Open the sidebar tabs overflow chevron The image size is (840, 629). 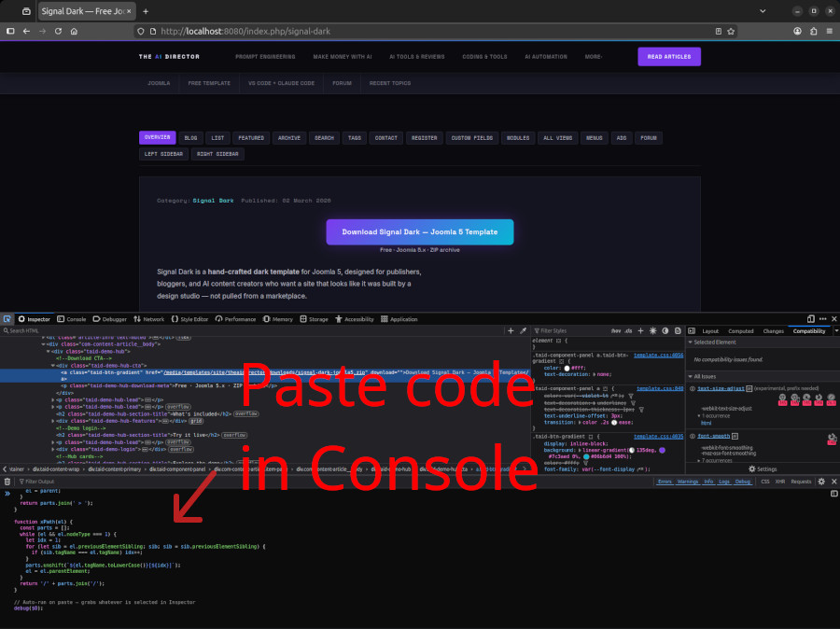[x=835, y=330]
